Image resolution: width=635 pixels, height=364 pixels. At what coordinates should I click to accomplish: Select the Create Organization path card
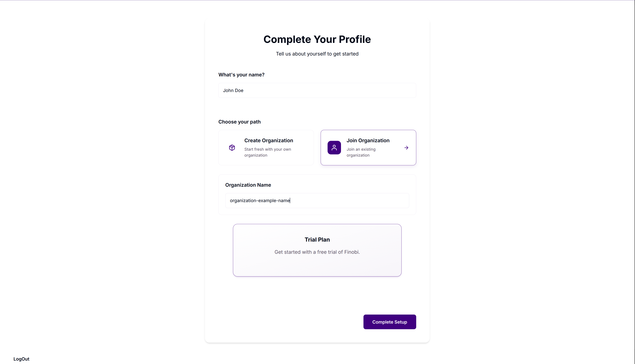pyautogui.click(x=266, y=148)
